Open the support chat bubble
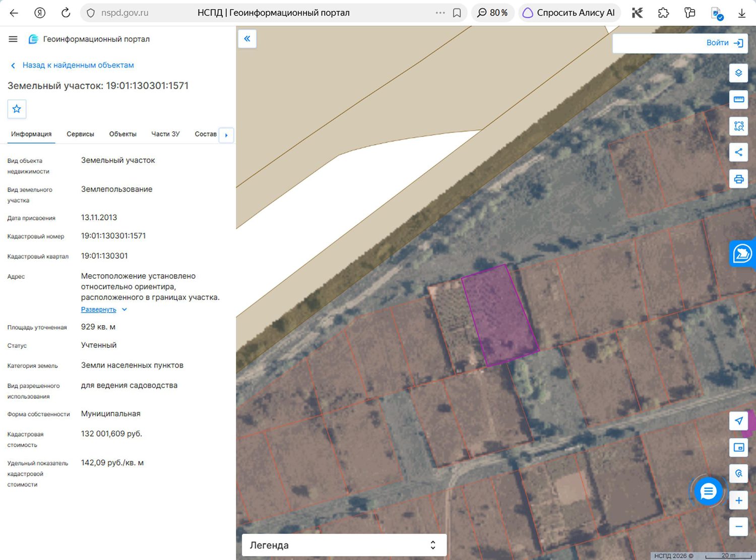Image resolution: width=756 pixels, height=560 pixels. [x=708, y=491]
